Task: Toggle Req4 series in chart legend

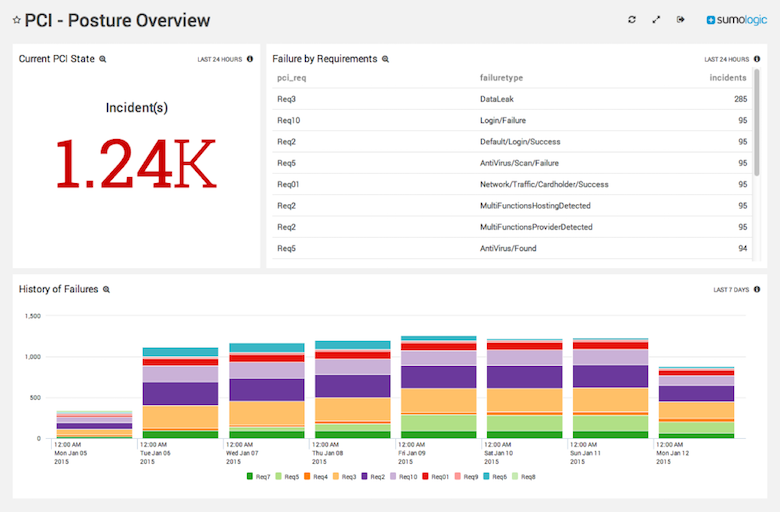Action: pyautogui.click(x=316, y=477)
